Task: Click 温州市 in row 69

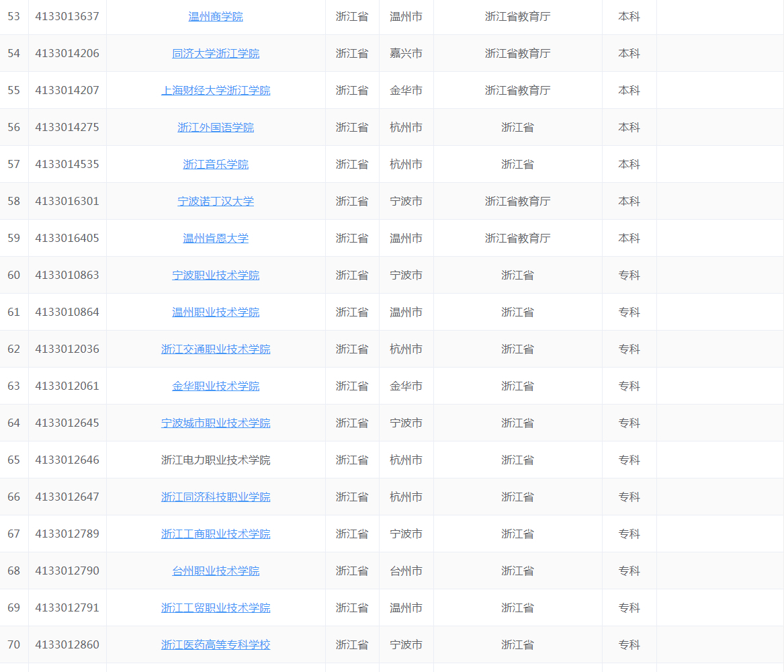Action: click(406, 609)
